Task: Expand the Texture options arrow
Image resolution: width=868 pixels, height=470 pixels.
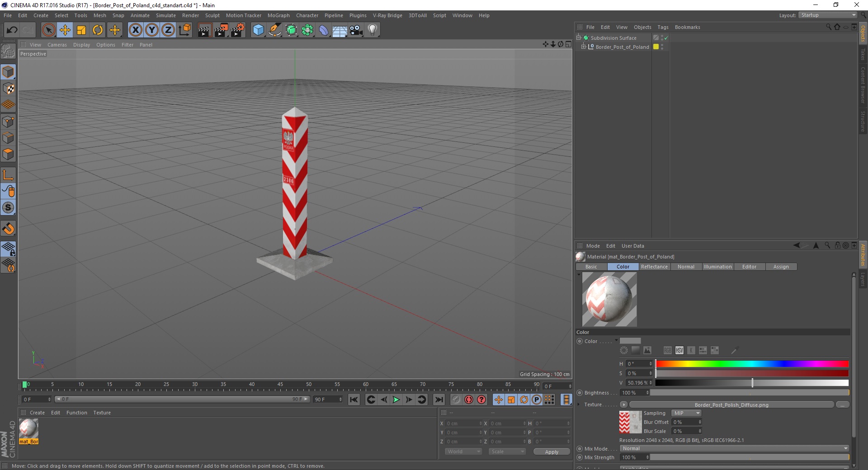Action: [x=579, y=404]
